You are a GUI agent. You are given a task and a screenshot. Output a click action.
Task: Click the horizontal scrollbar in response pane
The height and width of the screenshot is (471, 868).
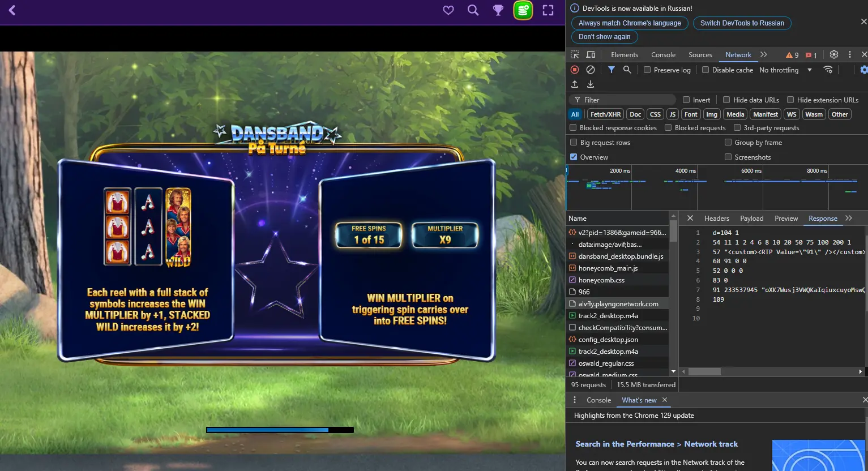click(704, 371)
